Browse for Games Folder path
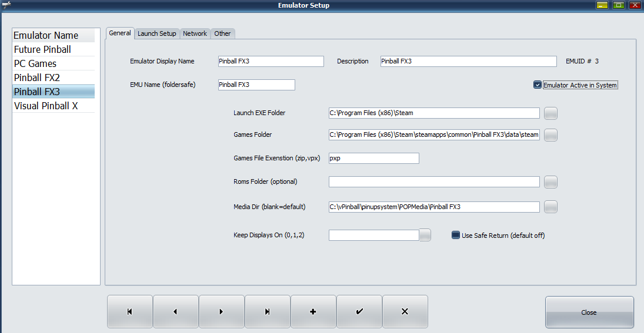This screenshot has width=644, height=333. [x=550, y=135]
